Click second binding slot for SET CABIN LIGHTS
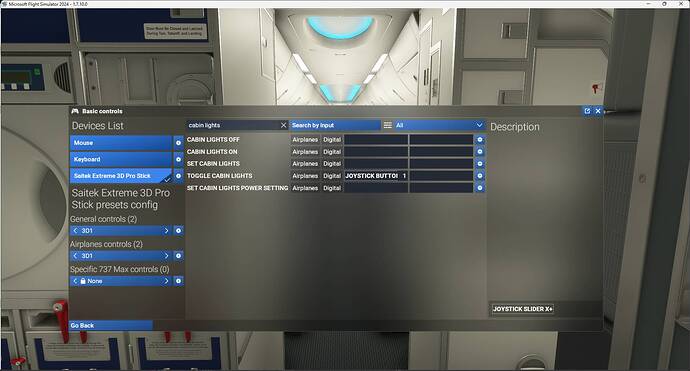Image resolution: width=690 pixels, height=371 pixels. (441, 164)
